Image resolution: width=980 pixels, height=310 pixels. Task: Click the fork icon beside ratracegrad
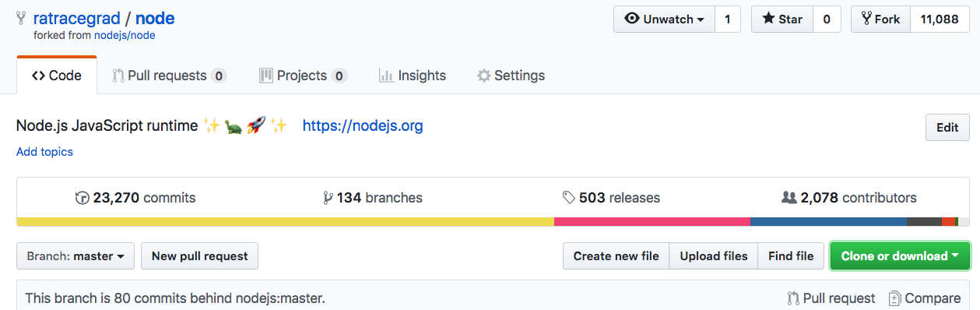pyautogui.click(x=21, y=19)
